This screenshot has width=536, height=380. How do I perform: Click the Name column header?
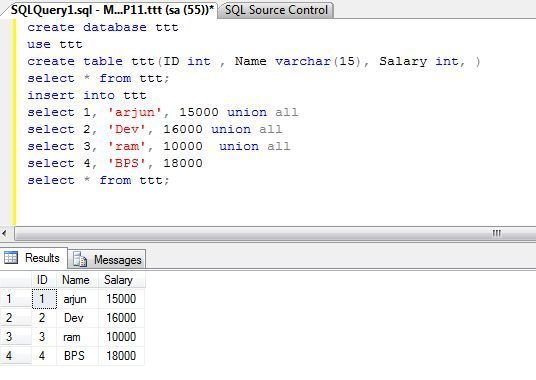[76, 280]
